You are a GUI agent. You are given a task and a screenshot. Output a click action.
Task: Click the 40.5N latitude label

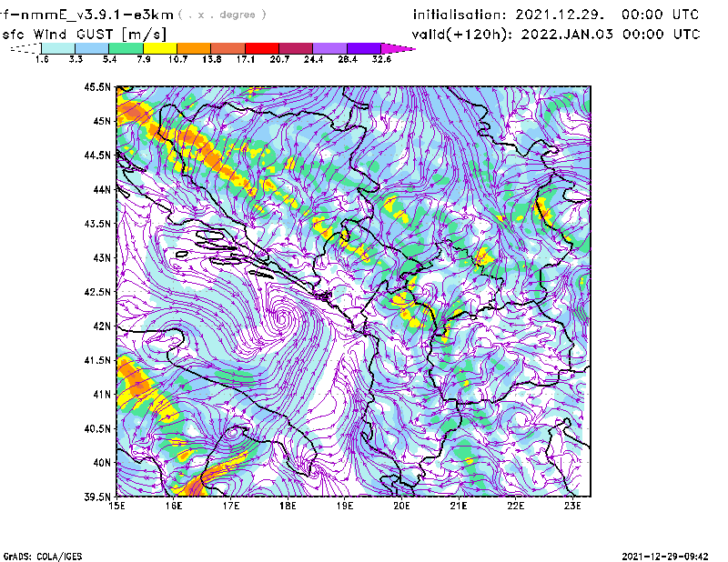point(97,428)
